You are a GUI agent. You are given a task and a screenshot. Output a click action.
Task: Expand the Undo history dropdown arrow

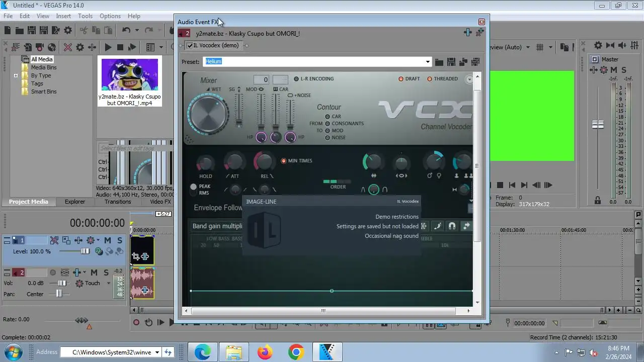(138, 31)
